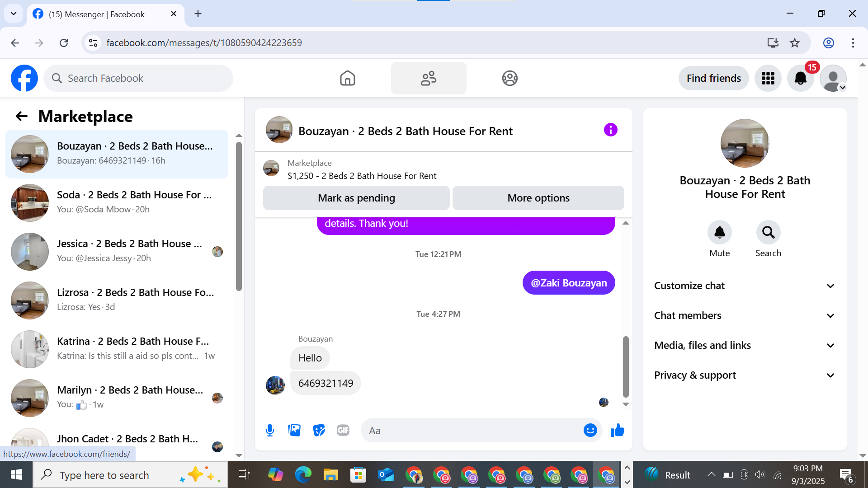The width and height of the screenshot is (868, 488).
Task: Open Jessica 2 Beds 2 Bath conversation
Action: 117,252
